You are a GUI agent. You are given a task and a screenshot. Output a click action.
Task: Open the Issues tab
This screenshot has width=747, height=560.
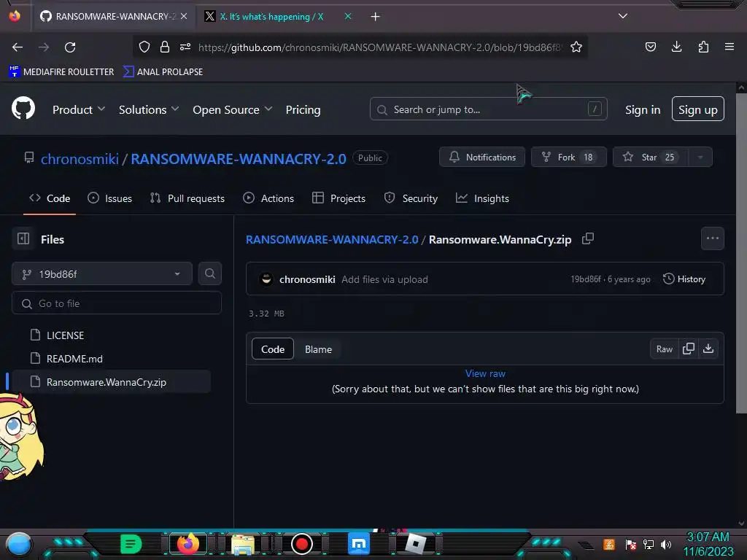[109, 198]
